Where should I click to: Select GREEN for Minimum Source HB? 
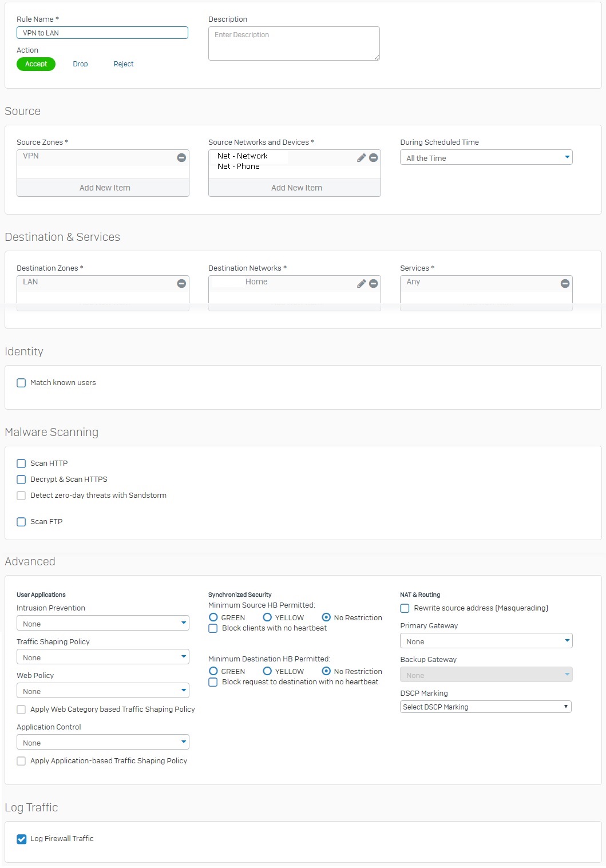click(x=213, y=617)
